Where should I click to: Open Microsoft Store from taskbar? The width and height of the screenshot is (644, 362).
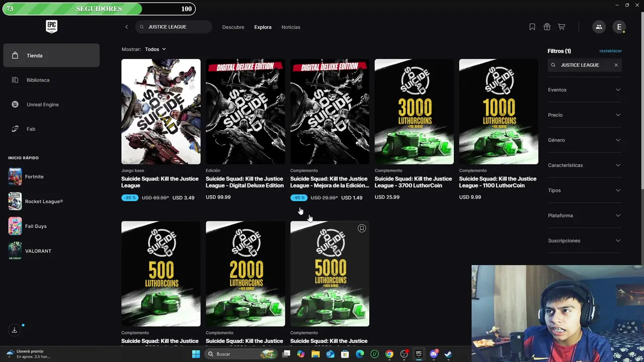[345, 354]
